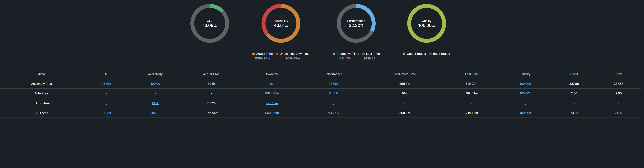Click the Quality donut gauge
The height and width of the screenshot is (168, 644).
[427, 23]
